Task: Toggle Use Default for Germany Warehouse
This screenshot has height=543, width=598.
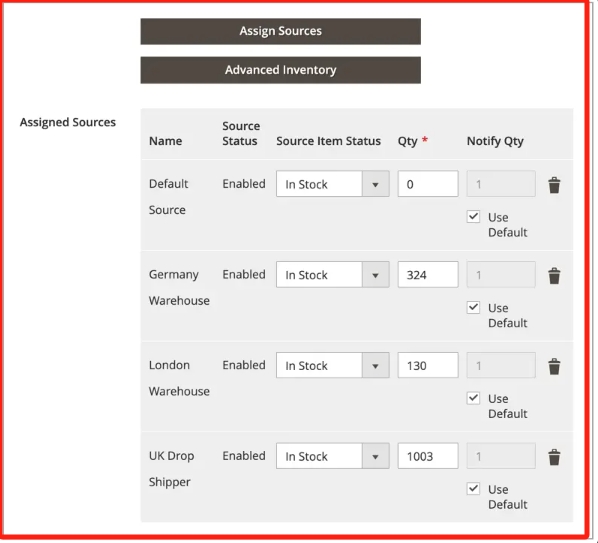Action: coord(473,307)
